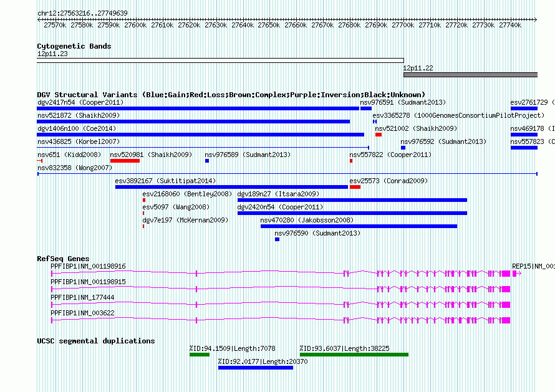Click variant esv3892167 (Suktitipat2014) label

click(x=165, y=181)
